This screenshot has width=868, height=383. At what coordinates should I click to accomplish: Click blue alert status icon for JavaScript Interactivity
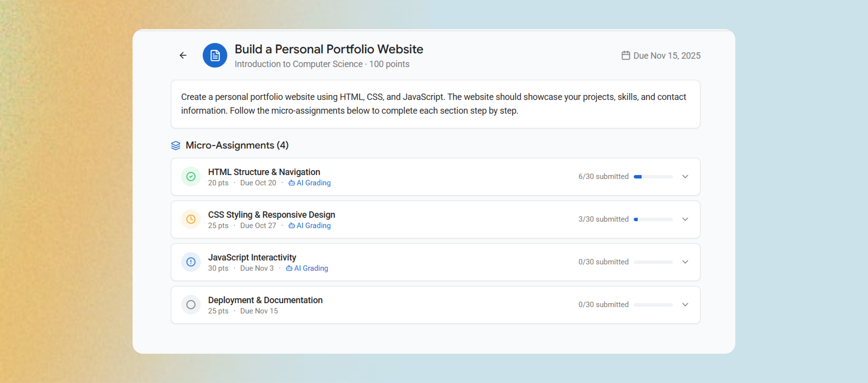191,262
